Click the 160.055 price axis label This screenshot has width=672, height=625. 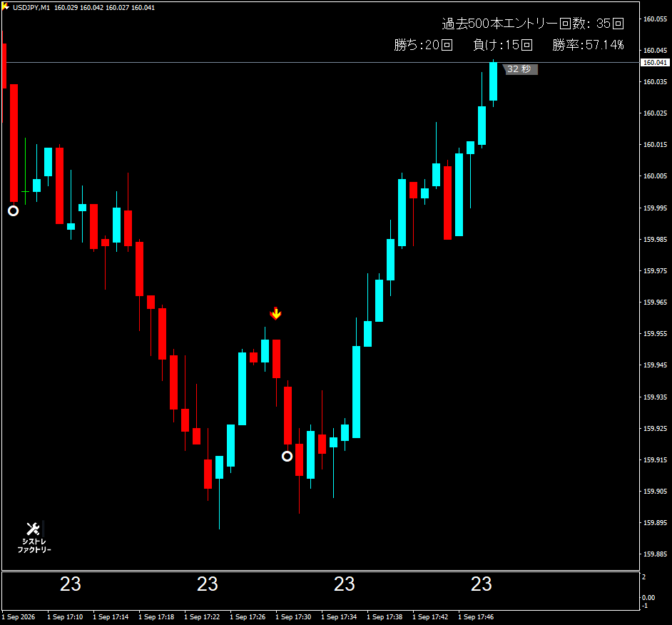tap(656, 19)
